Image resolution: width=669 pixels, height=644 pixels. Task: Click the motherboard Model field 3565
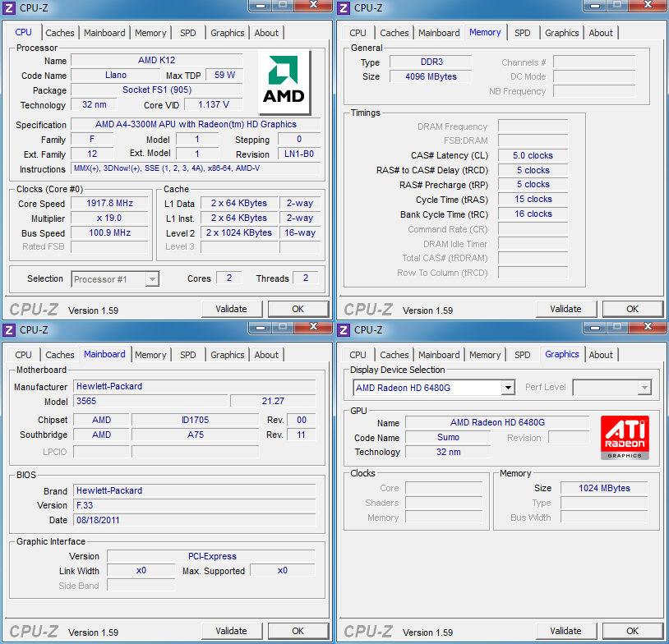coord(150,401)
